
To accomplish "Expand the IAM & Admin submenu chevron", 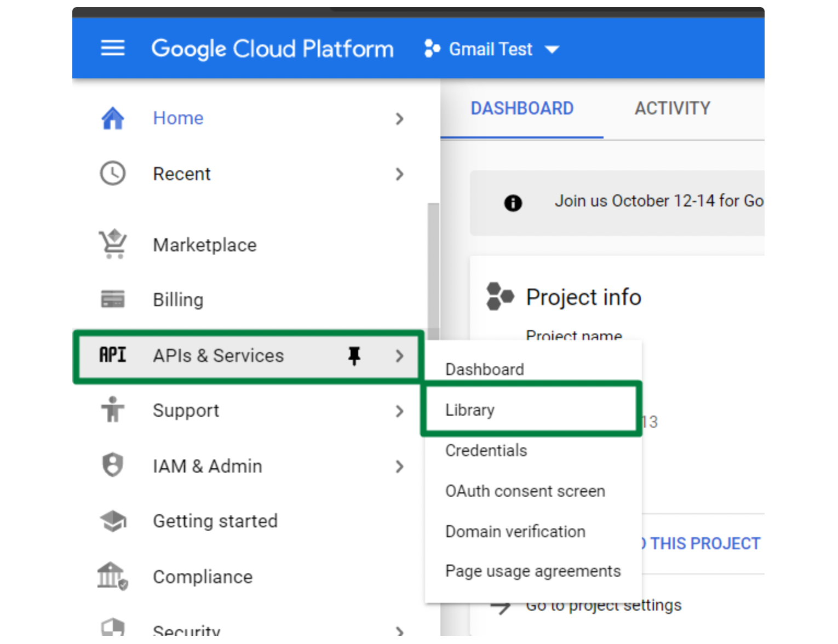I will [x=400, y=467].
